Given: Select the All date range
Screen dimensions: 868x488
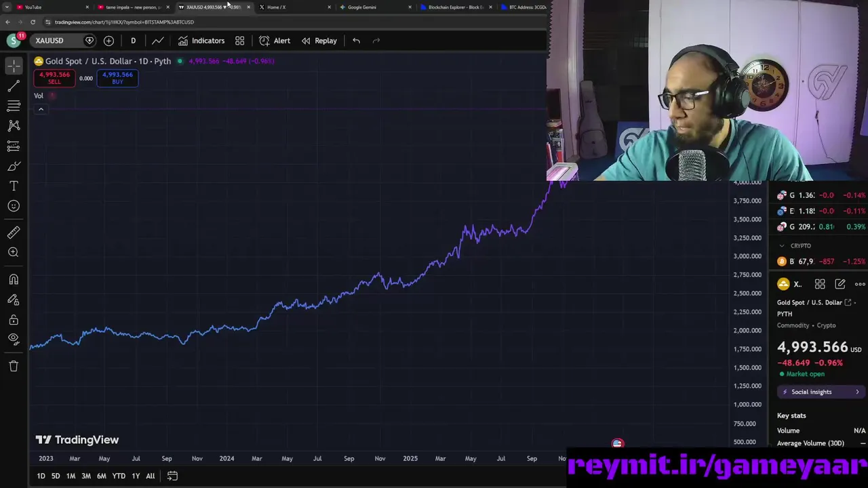Looking at the screenshot, I should pos(150,476).
